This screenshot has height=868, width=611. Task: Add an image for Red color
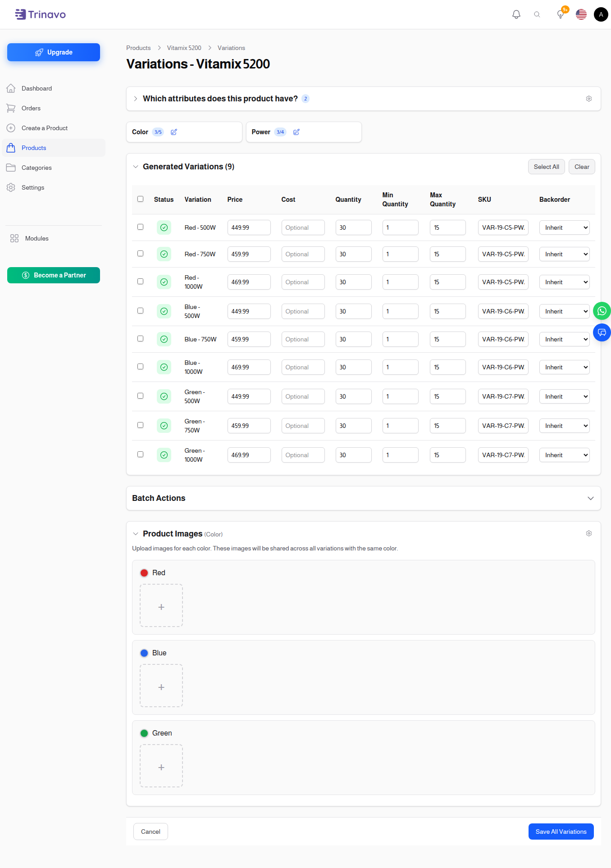pos(161,605)
